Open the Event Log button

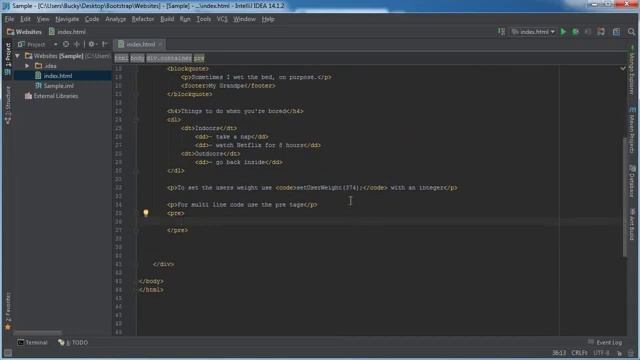(605, 342)
